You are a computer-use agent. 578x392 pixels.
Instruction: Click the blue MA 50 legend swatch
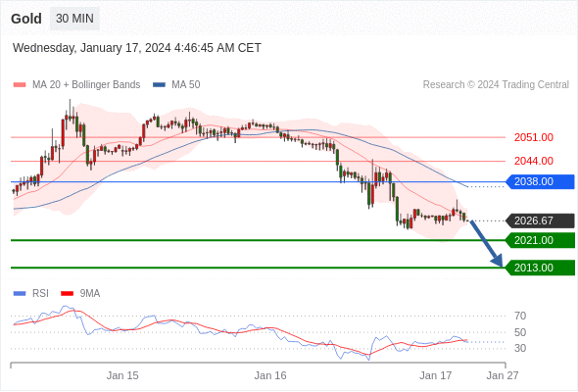click(159, 85)
